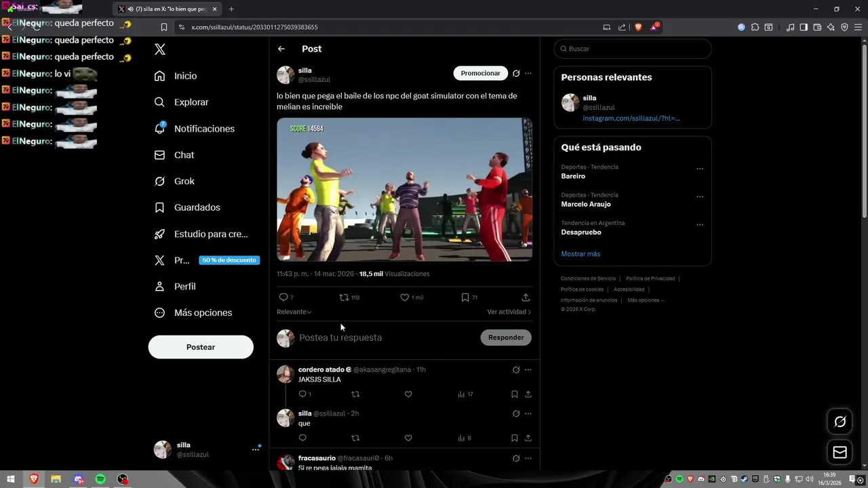Open Explorar from the sidebar
868x488 pixels.
pyautogui.click(x=181, y=102)
